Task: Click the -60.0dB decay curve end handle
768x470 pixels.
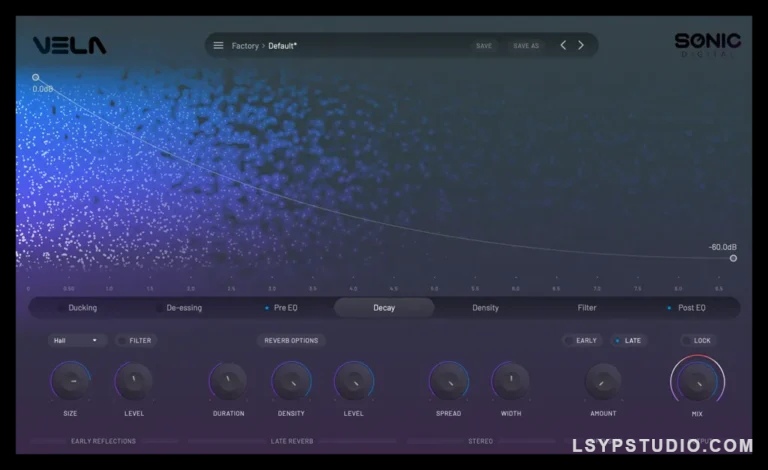Action: [733, 258]
